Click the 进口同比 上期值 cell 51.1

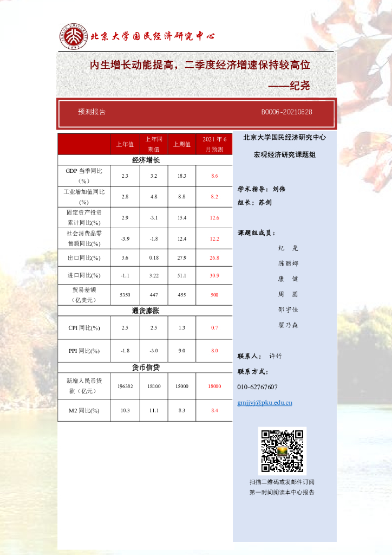click(x=182, y=275)
